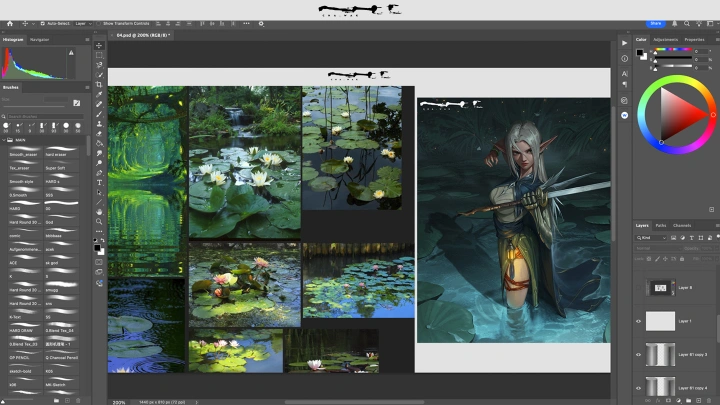Select the Clone Stamp tool
The width and height of the screenshot is (720, 405).
point(99,124)
